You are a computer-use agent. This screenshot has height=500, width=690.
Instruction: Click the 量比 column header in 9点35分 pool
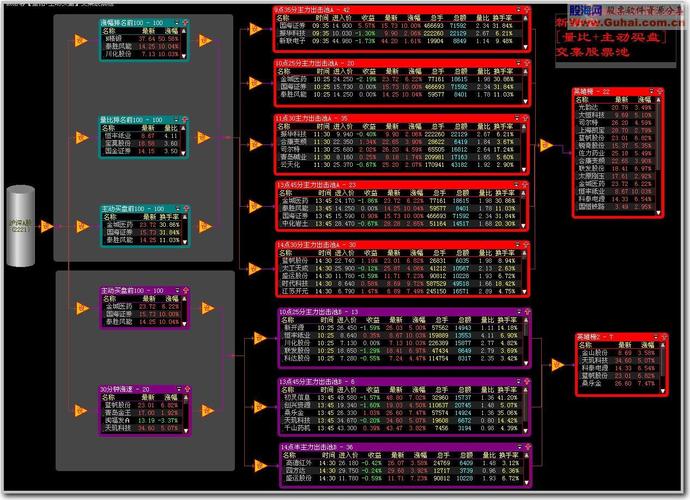click(x=483, y=18)
